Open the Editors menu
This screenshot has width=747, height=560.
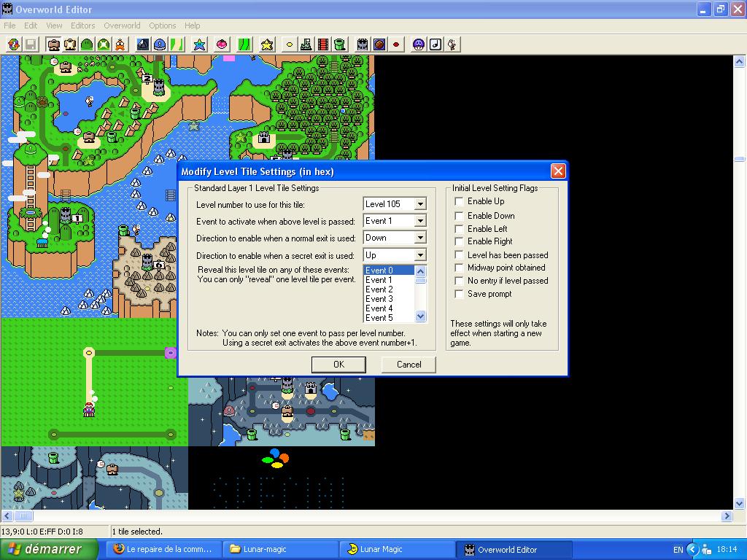tap(83, 26)
